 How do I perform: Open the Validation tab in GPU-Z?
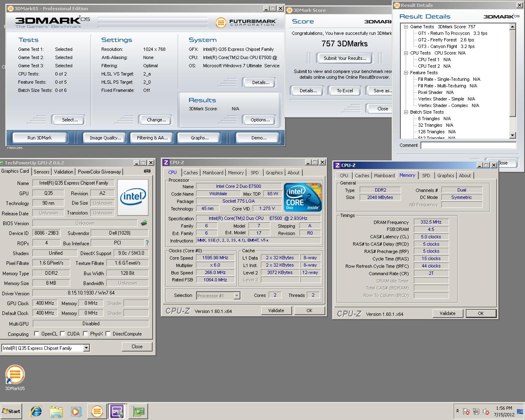click(x=64, y=172)
